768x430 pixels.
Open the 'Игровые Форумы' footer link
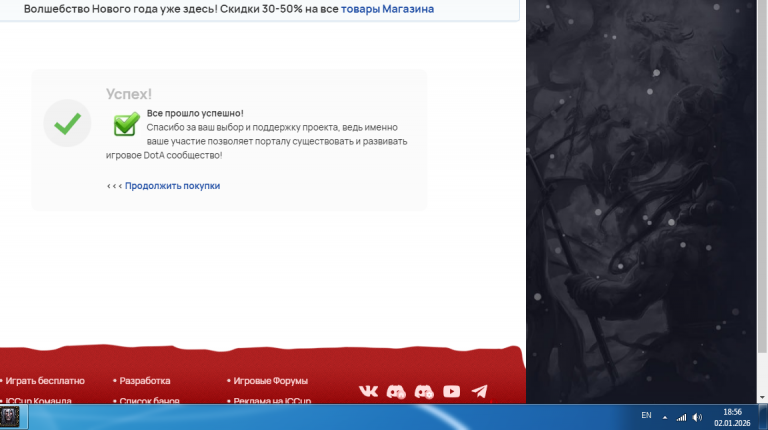coord(270,381)
